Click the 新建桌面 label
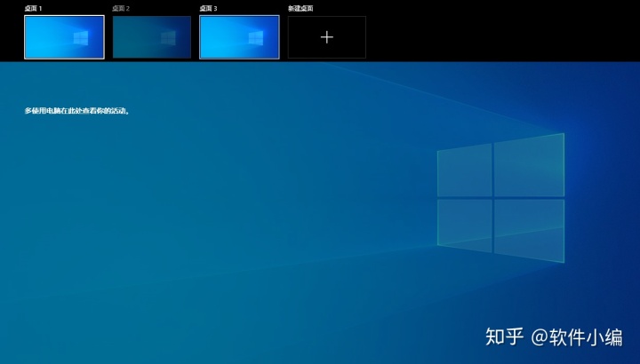The height and width of the screenshot is (364, 640). (300, 8)
